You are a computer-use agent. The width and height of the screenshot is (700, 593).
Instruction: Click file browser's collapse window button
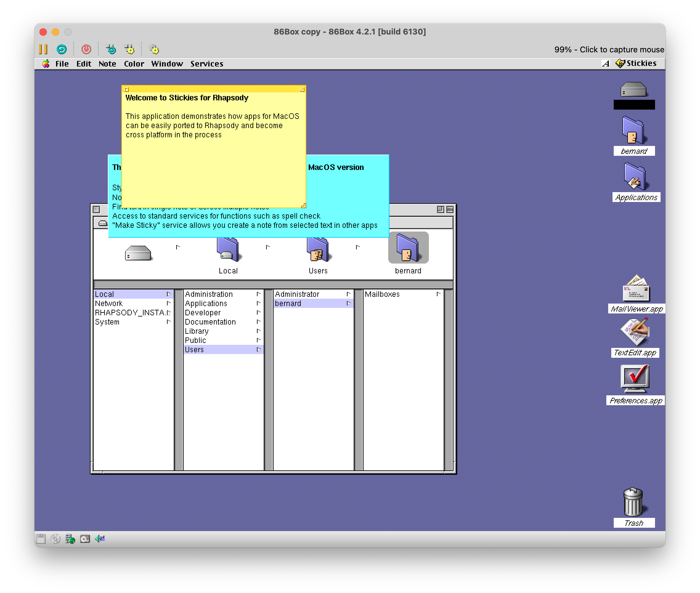(x=450, y=210)
